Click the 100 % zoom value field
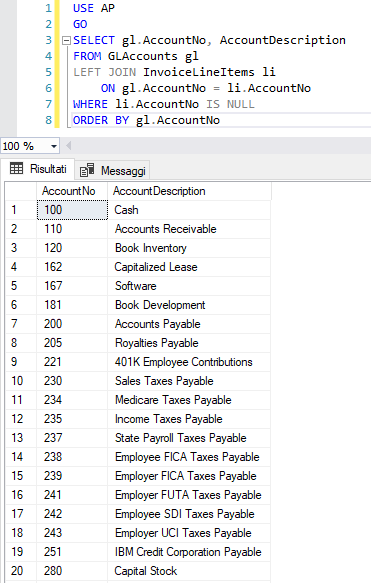The height and width of the screenshot is (583, 371). (x=25, y=146)
